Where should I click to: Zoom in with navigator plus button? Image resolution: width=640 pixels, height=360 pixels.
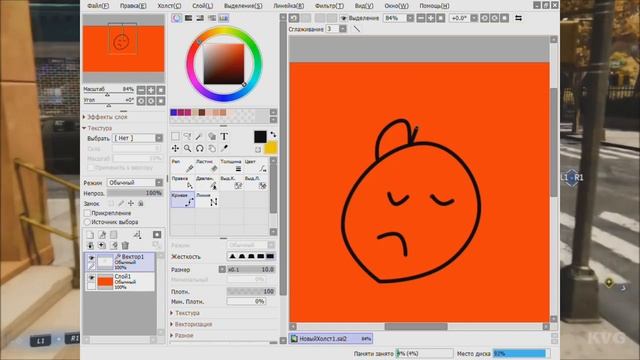pos(151,90)
